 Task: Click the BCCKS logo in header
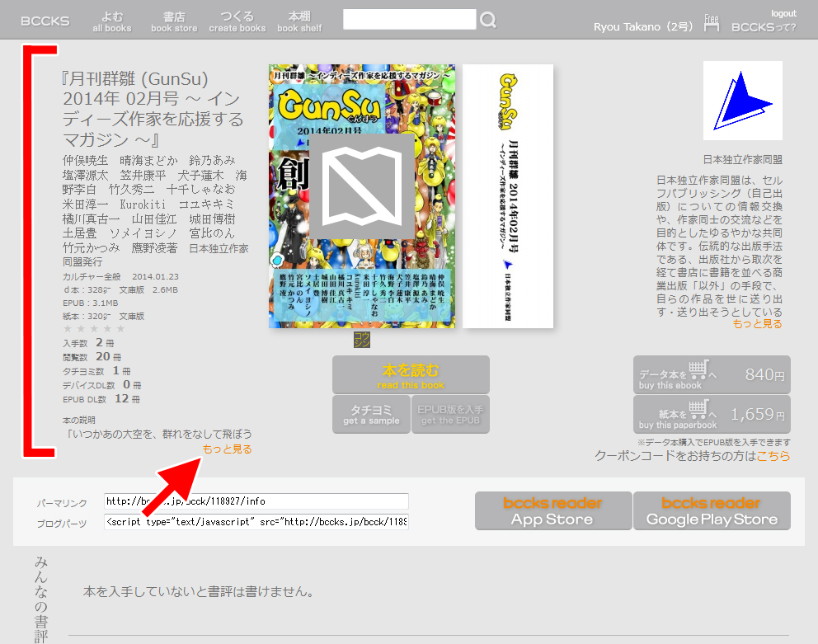coord(45,21)
